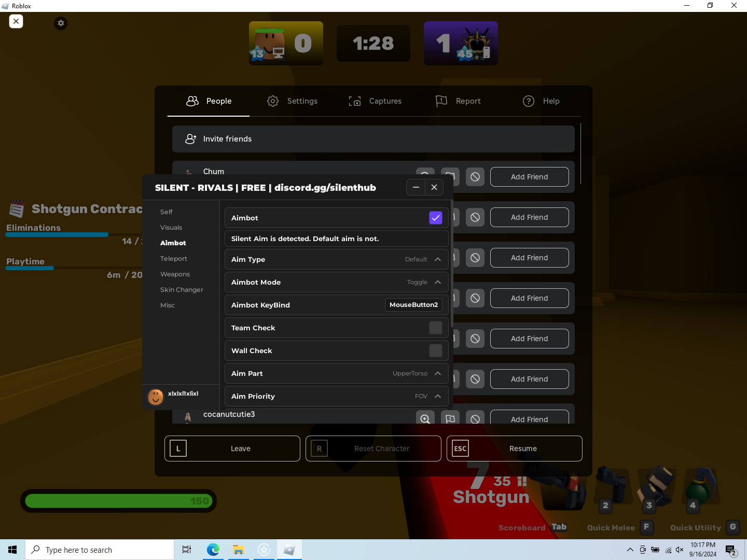Click the green health bar showing 150
The width and height of the screenshot is (747, 560).
tap(118, 501)
